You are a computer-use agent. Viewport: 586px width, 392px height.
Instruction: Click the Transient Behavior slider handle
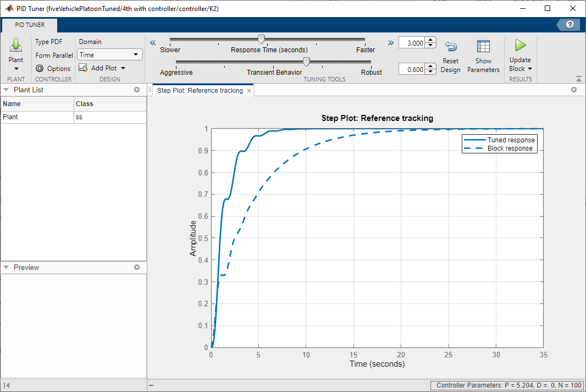pyautogui.click(x=306, y=62)
